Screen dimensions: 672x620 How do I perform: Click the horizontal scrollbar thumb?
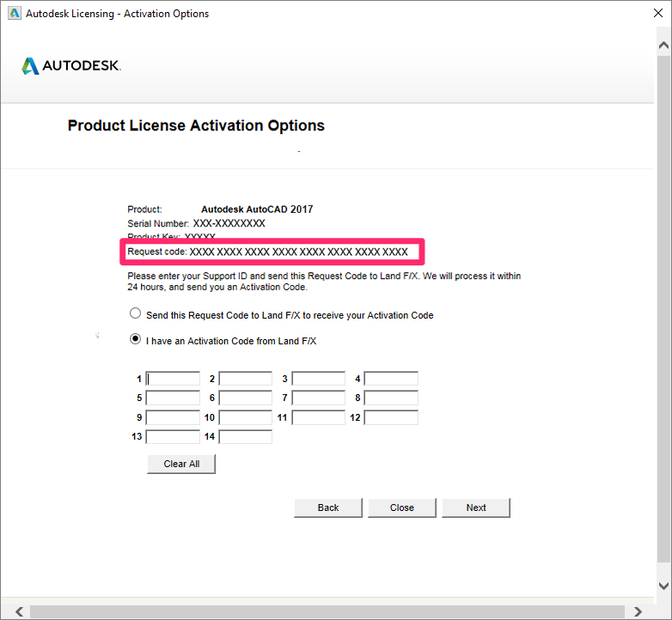327,611
